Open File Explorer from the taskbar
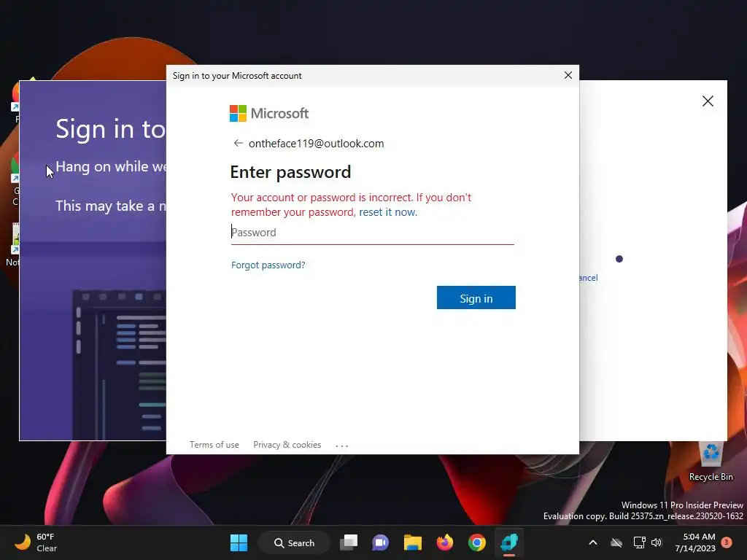This screenshot has height=560, width=747. pos(413,542)
